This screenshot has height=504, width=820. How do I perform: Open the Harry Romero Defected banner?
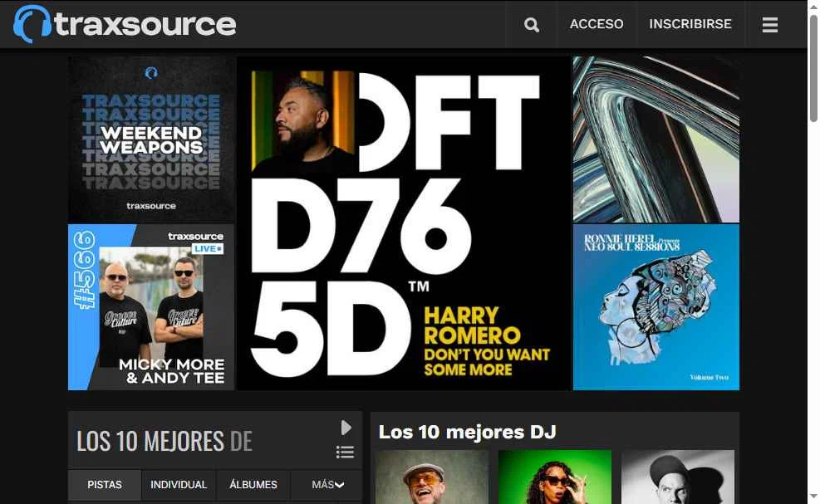tap(404, 223)
